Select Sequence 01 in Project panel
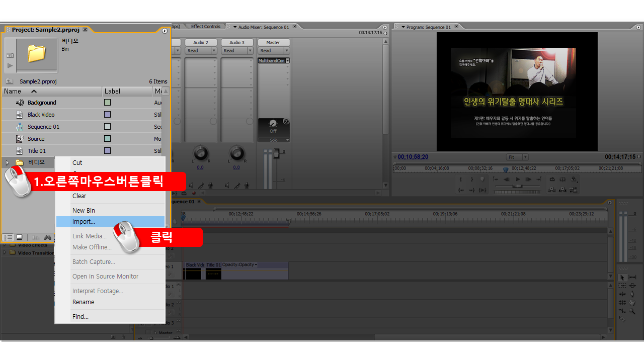This screenshot has height=362, width=644. coord(43,127)
